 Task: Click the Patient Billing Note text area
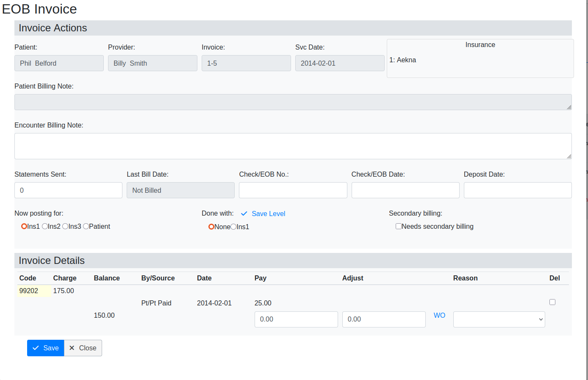pos(293,102)
